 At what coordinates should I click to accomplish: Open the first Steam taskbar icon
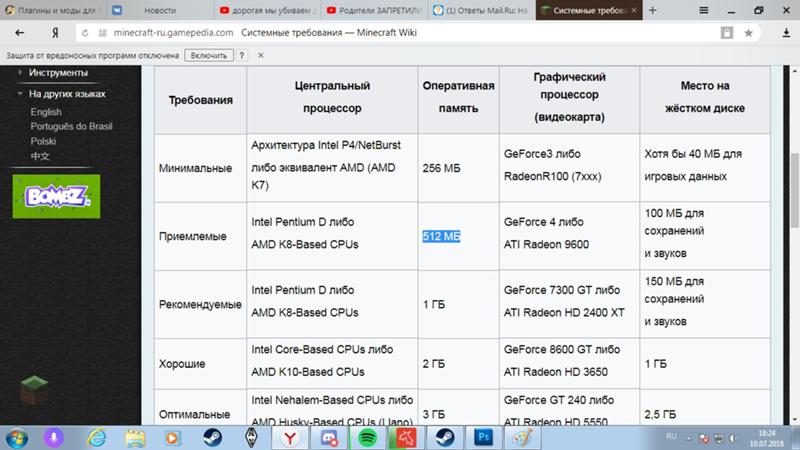[212, 438]
